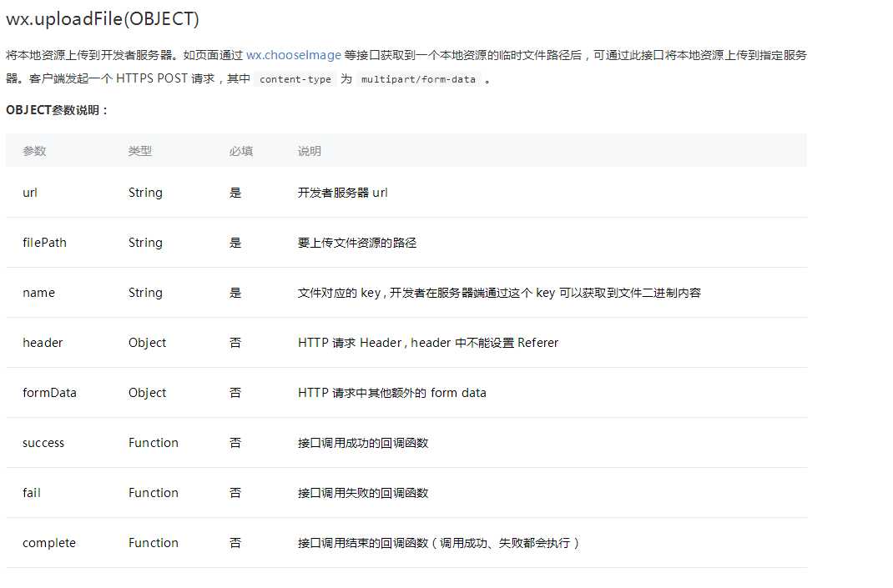Select the name parameter row
The height and width of the screenshot is (588, 893).
click(38, 293)
